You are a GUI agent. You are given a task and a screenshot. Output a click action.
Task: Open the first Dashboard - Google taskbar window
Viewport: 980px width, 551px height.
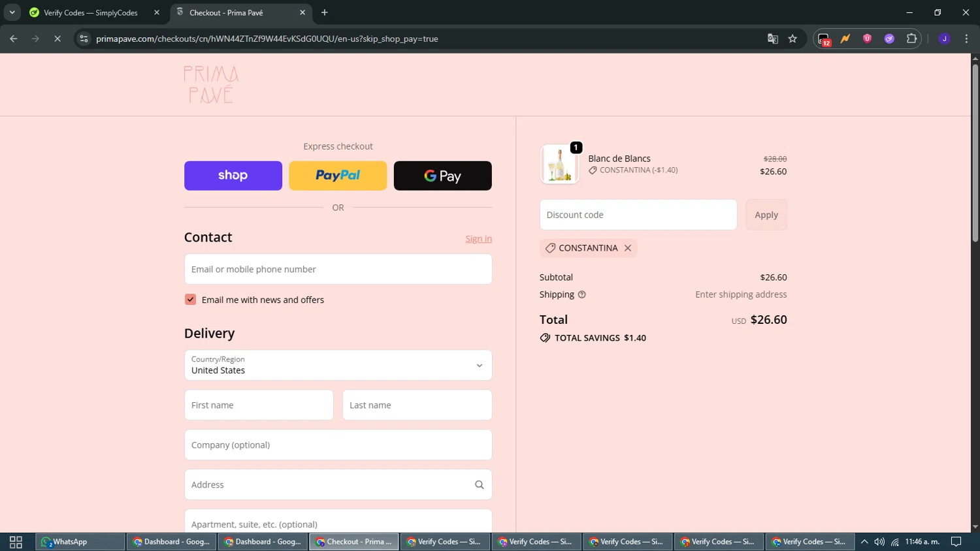[x=171, y=542]
